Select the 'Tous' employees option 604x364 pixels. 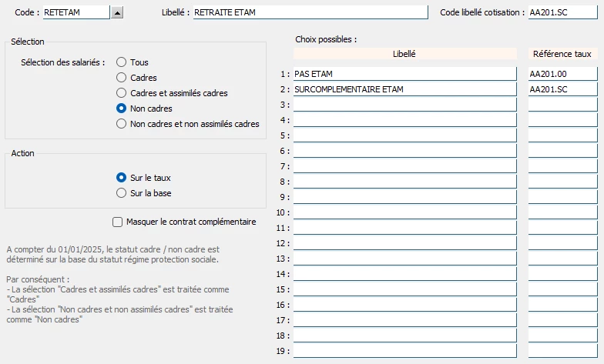[121, 62]
